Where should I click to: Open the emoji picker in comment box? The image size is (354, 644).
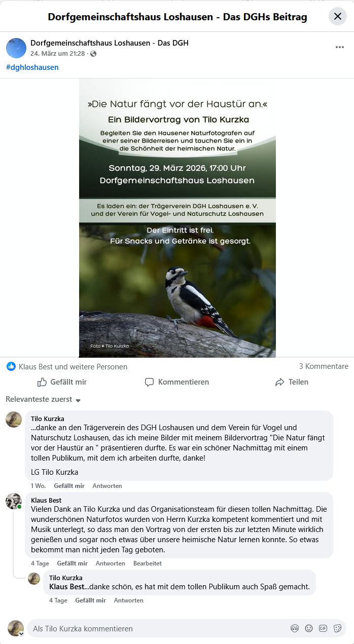point(309,628)
